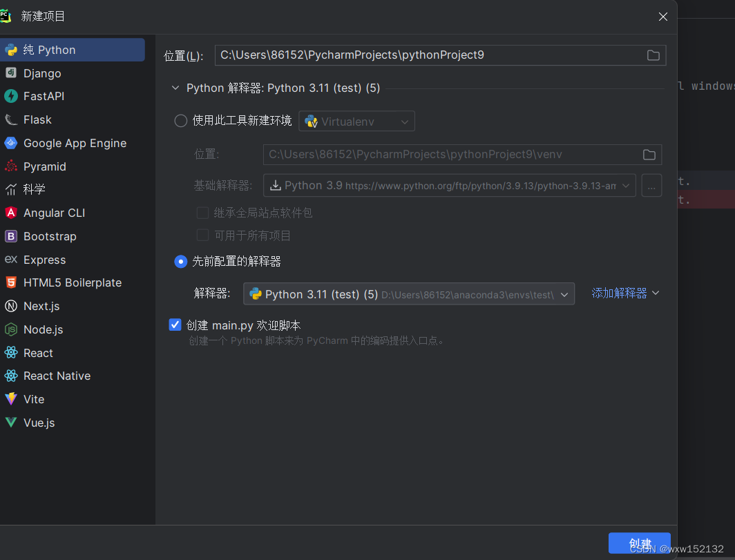Select Node.js in the list

(x=72, y=329)
